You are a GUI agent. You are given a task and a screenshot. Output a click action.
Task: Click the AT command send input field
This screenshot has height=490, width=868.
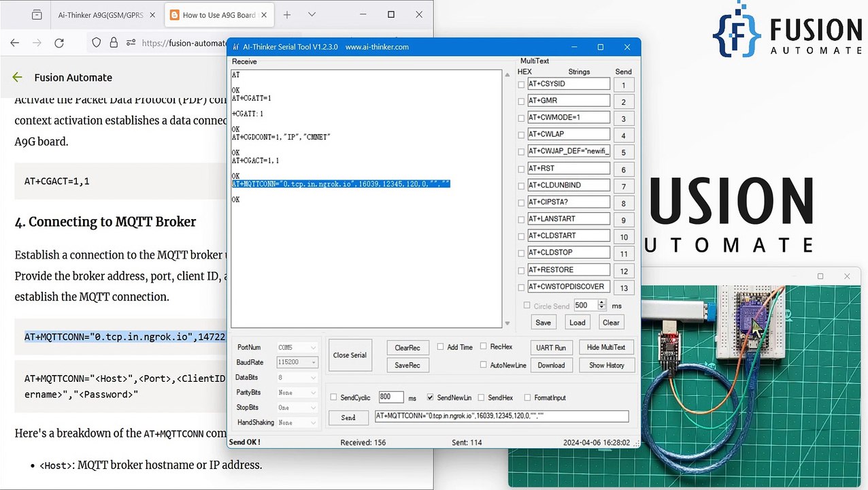(501, 416)
